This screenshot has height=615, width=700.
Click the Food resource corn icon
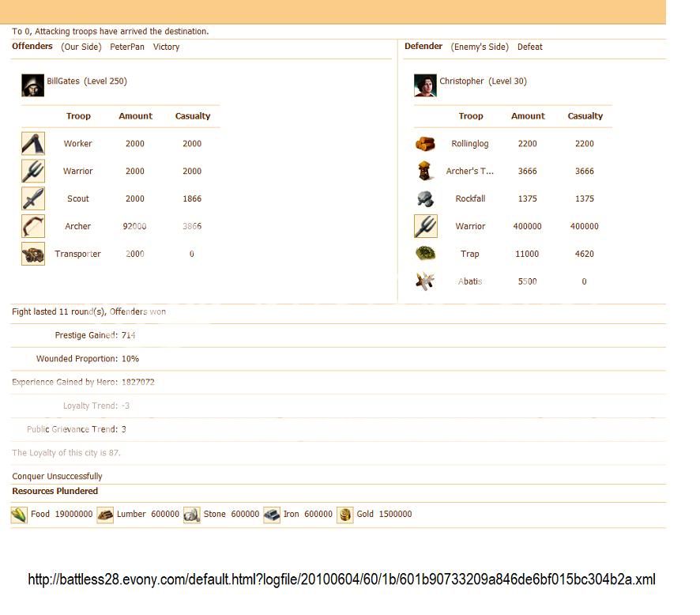pyautogui.click(x=19, y=515)
